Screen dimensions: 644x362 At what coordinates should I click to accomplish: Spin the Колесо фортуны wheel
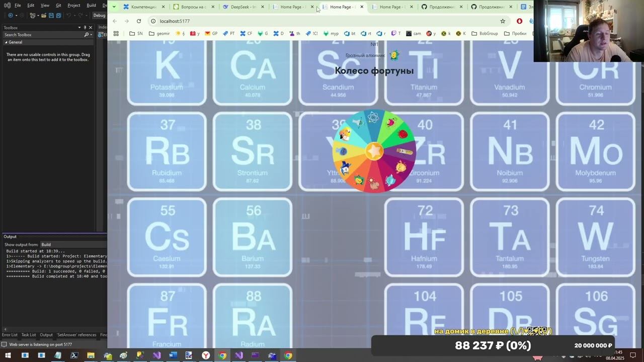coord(374,151)
